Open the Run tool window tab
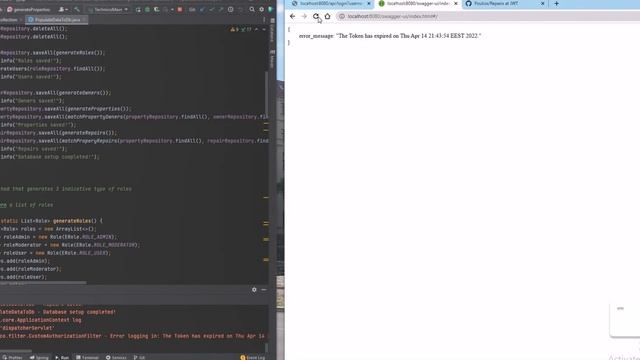 62,358
